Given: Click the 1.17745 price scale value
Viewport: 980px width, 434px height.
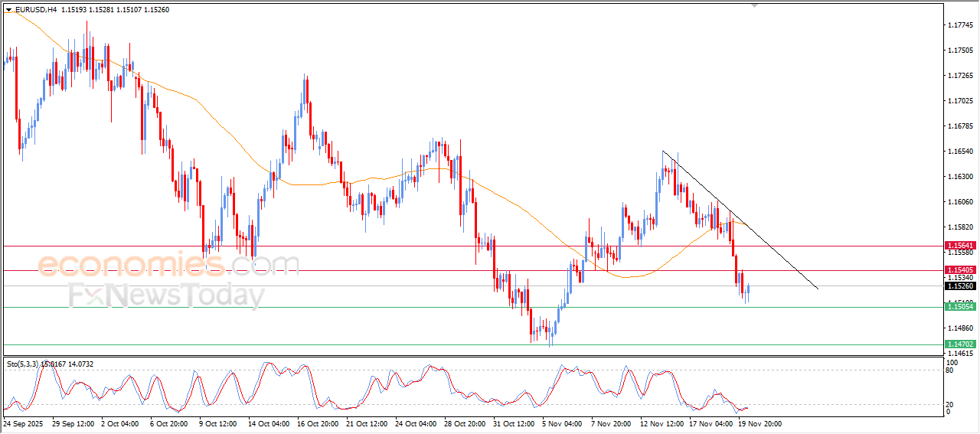Looking at the screenshot, I should pyautogui.click(x=960, y=25).
